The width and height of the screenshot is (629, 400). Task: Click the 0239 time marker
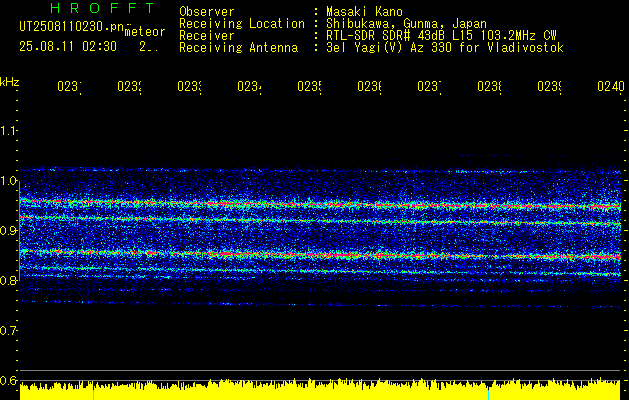click(550, 86)
